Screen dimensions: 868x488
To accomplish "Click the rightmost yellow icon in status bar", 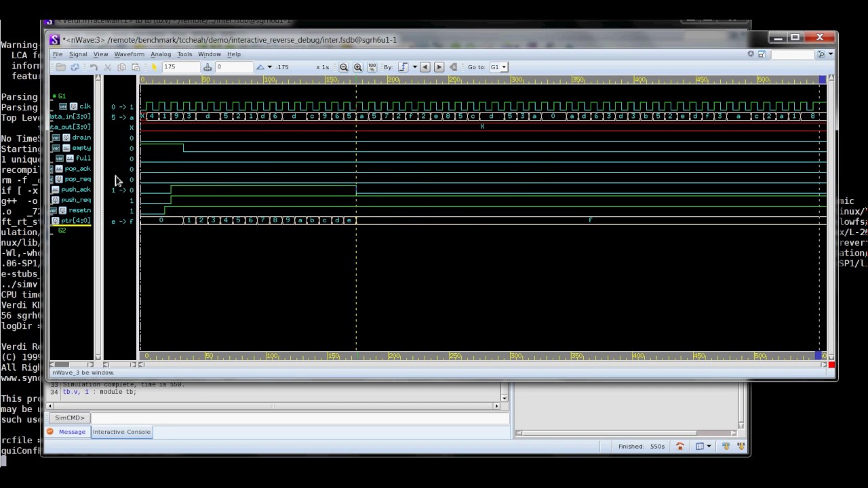I will (741, 446).
